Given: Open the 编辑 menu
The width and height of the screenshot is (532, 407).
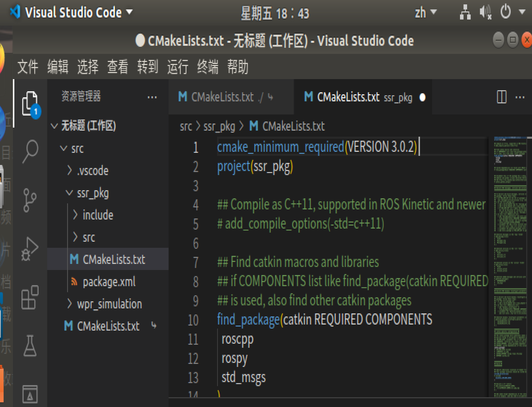Looking at the screenshot, I should [58, 66].
